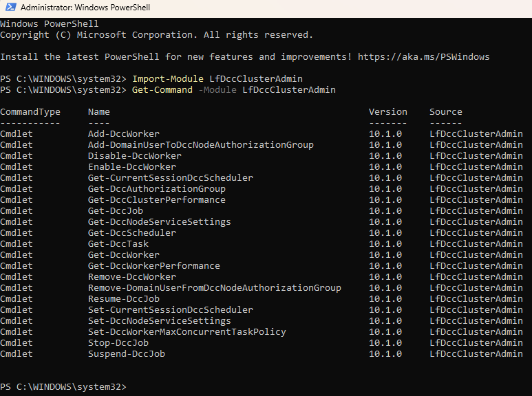The image size is (532, 396).
Task: Click the Suspend-DccJob entry
Action: click(127, 353)
